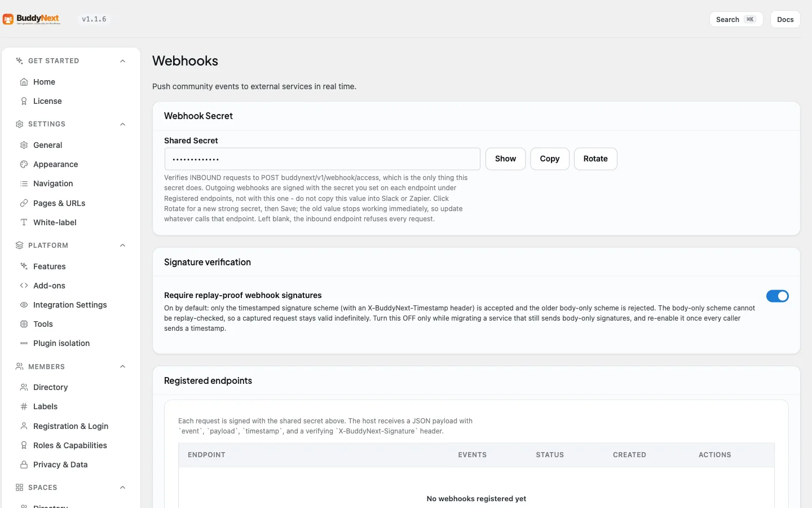Click the Platform layers section icon
The width and height of the screenshot is (812, 508).
(x=19, y=246)
